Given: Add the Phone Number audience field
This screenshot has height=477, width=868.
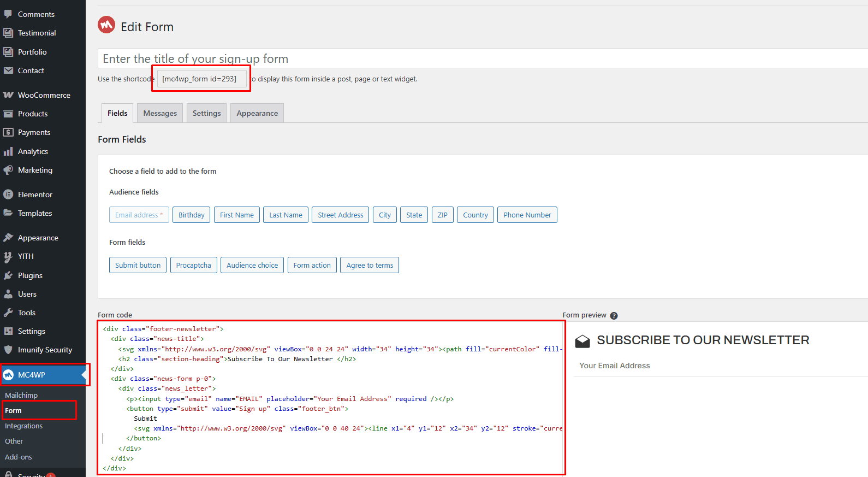Looking at the screenshot, I should [x=527, y=215].
